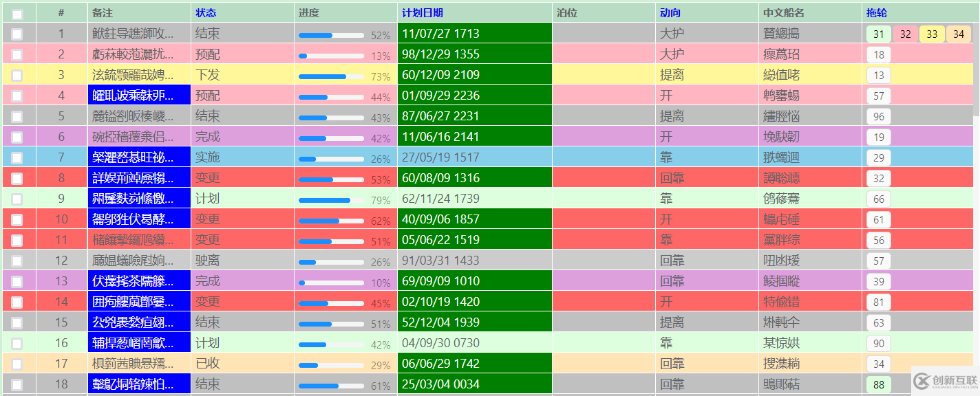The height and width of the screenshot is (396, 980).
Task: Click the 52% progress bar in row 1
Action: tap(331, 35)
